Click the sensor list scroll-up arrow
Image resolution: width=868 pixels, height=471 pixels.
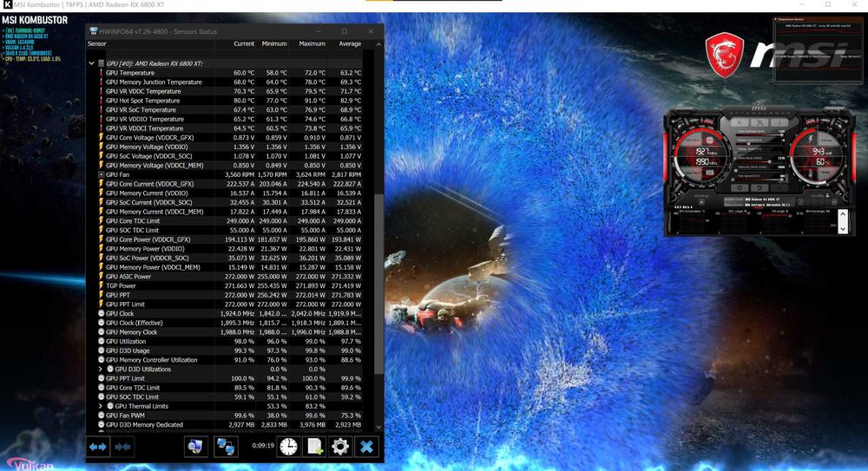tap(378, 44)
